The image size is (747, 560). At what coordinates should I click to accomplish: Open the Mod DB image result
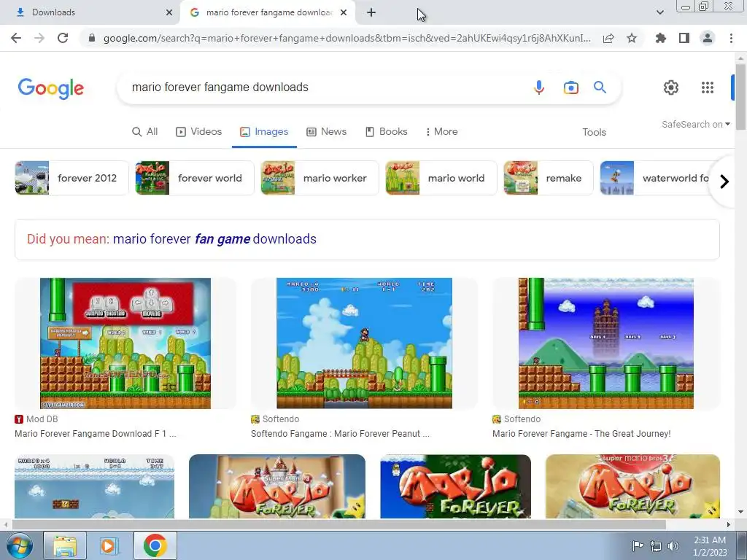point(125,343)
